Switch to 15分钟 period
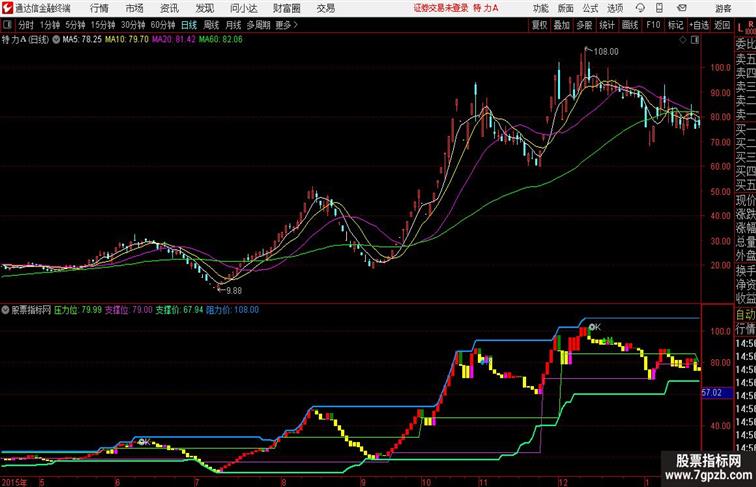The image size is (756, 487). [103, 25]
